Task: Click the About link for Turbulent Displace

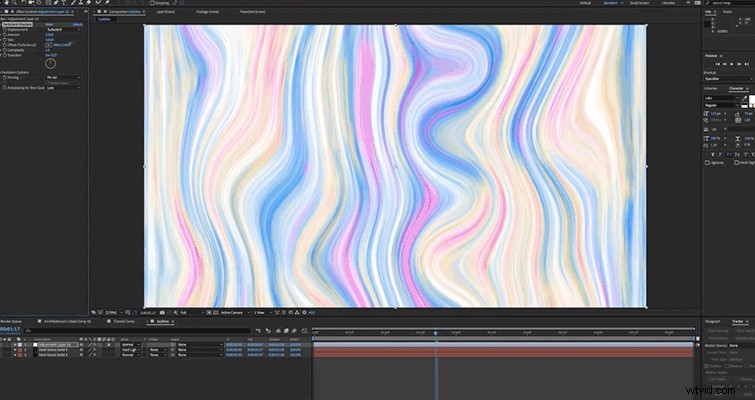Action: tap(78, 24)
